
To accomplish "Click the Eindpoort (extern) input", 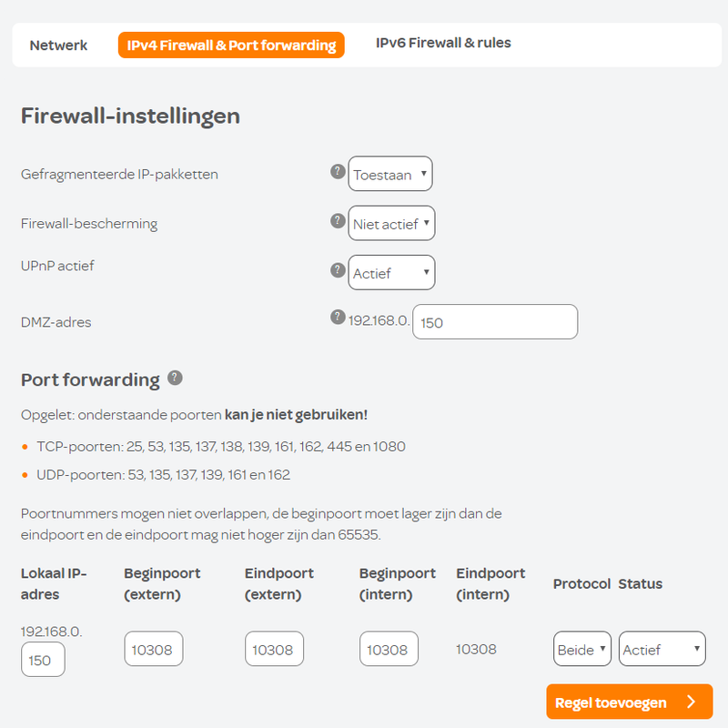I will pos(275,649).
